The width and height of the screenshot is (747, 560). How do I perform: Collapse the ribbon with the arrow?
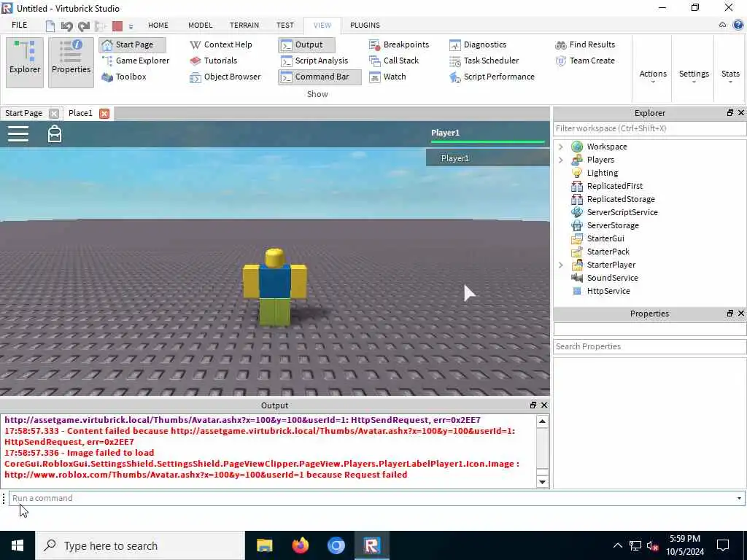pos(723,26)
